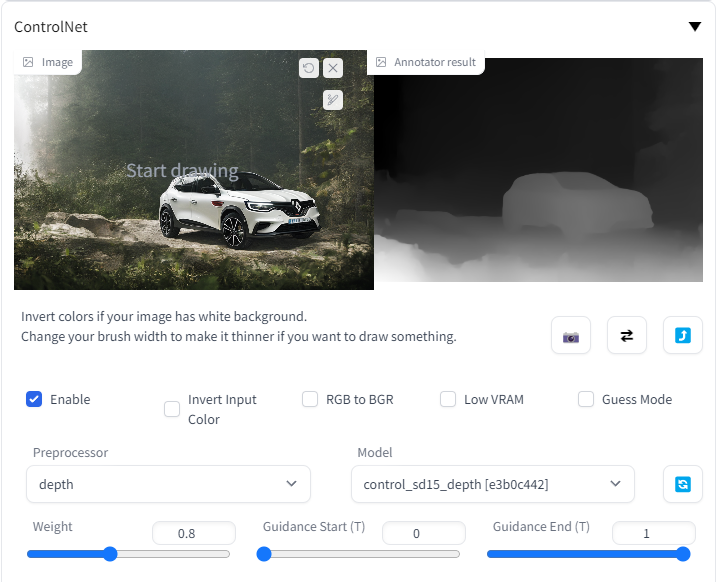This screenshot has height=582, width=717.
Task: Click the Model label text
Action: click(x=375, y=453)
